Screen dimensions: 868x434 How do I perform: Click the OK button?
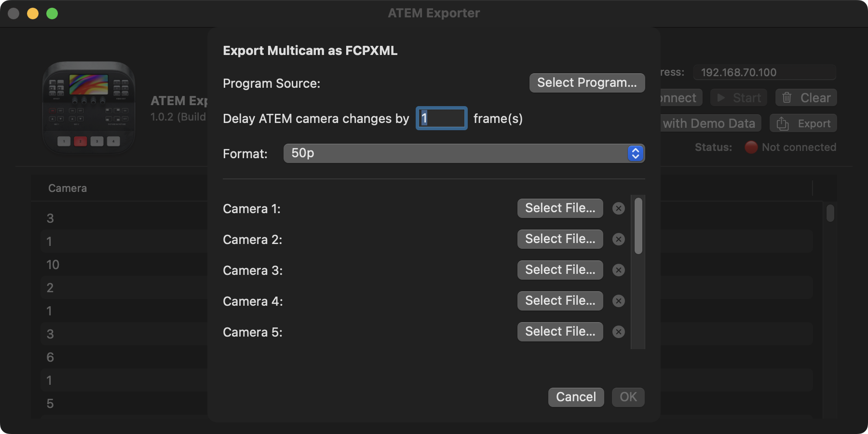click(x=628, y=397)
